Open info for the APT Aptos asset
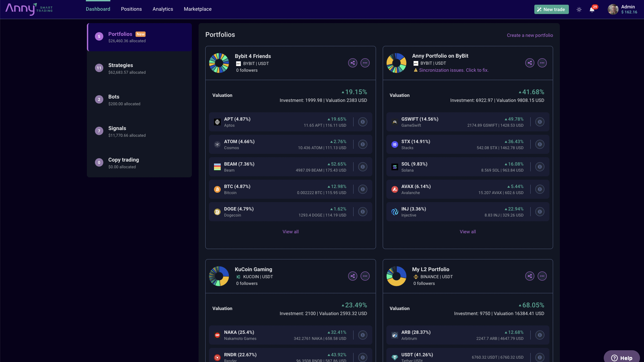The image size is (644, 362). click(363, 122)
